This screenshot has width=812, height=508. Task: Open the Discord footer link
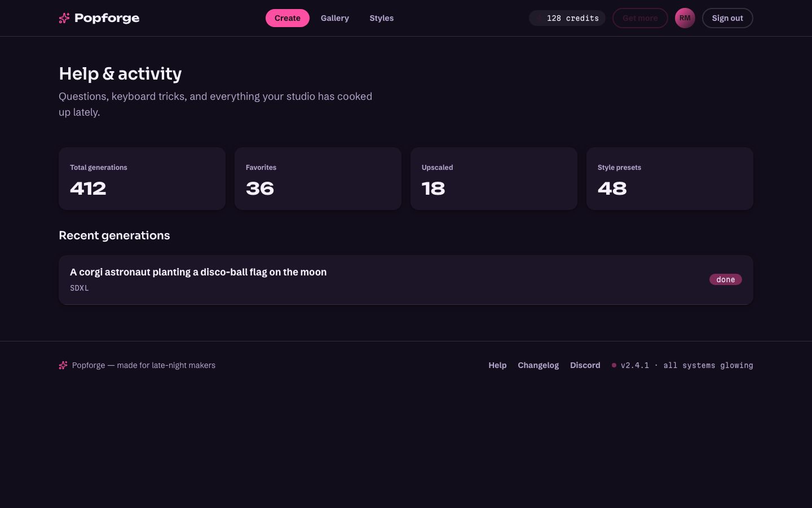pos(585,365)
